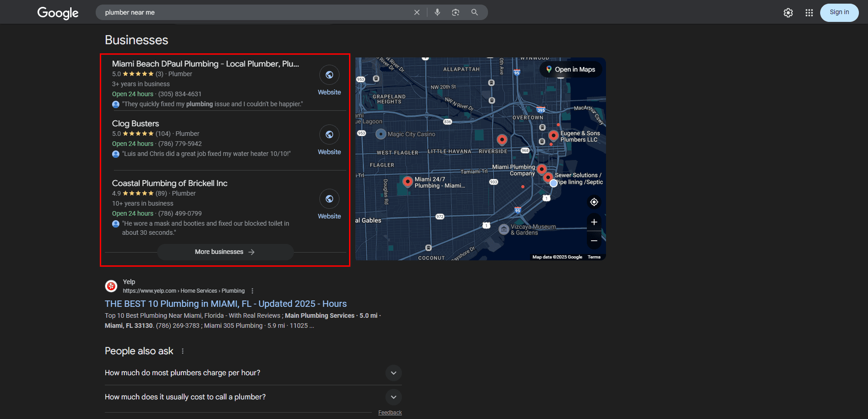Click the Sign in button
This screenshot has width=868, height=419.
839,12
